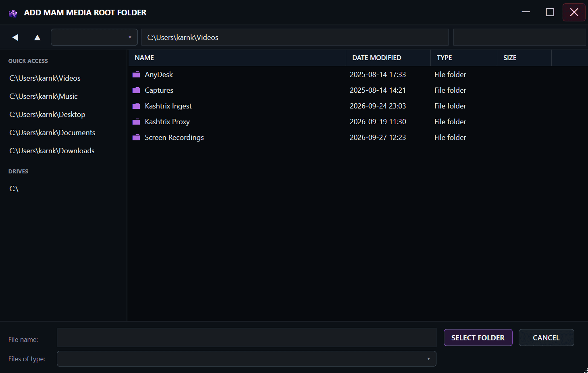This screenshot has height=373, width=588.
Task: Click the date 2026-09-24 23:03
Action: click(x=378, y=106)
